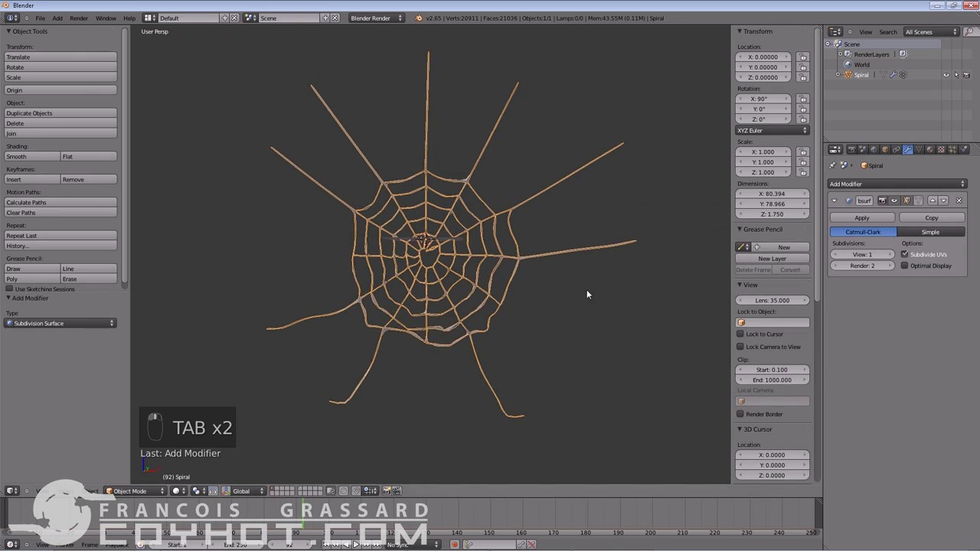Open the Modifiers tab wrench icon
Screen dimensions: 980x551
click(908, 150)
